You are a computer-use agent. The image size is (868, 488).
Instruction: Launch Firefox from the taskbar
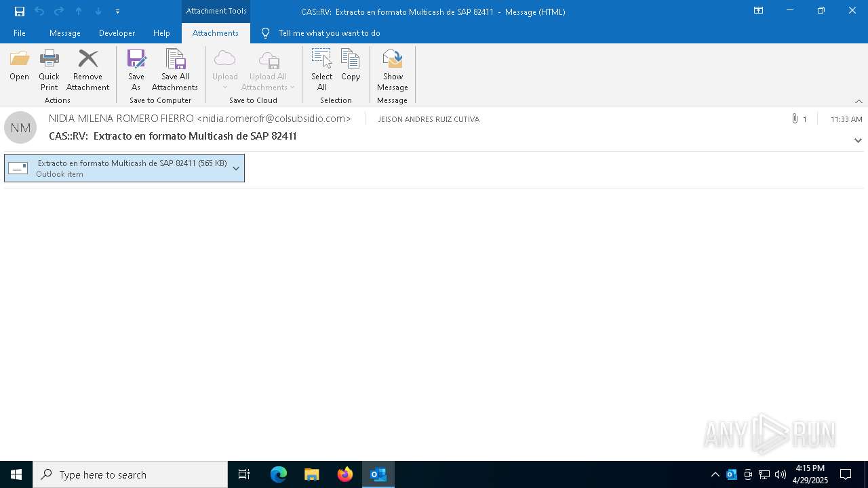tap(345, 474)
